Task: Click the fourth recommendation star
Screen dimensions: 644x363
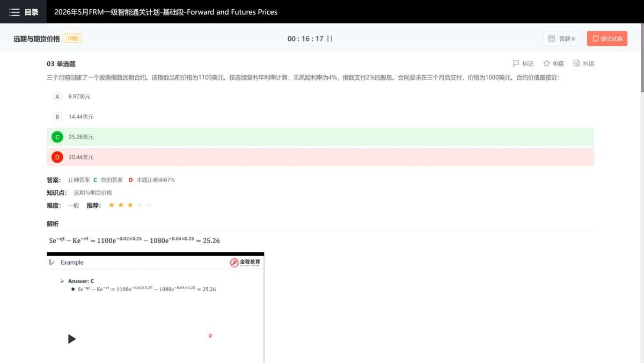Action: [140, 205]
